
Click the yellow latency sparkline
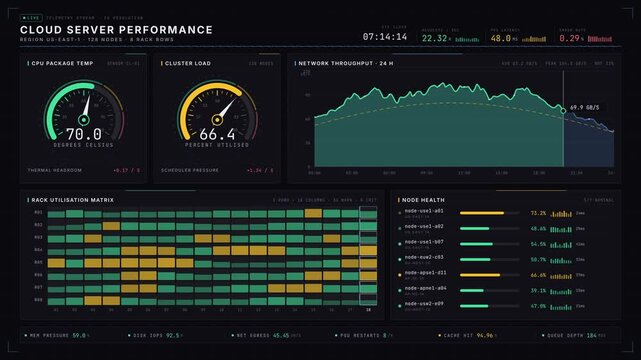click(534, 39)
